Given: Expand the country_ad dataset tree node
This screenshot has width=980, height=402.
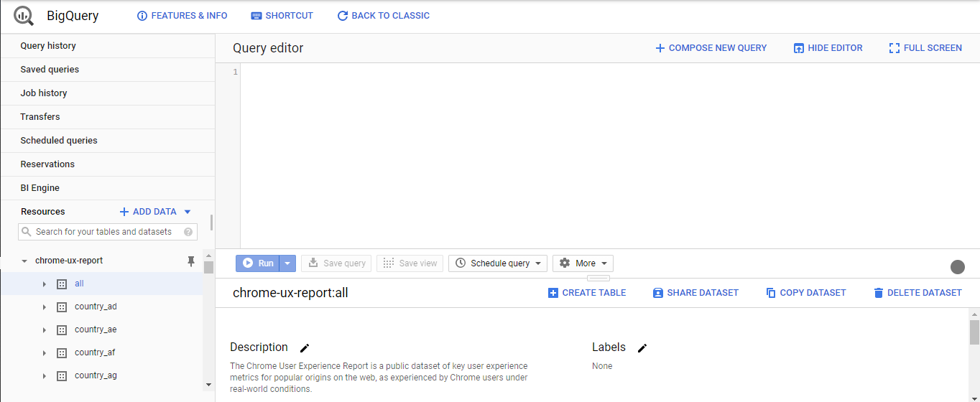Looking at the screenshot, I should (x=45, y=307).
